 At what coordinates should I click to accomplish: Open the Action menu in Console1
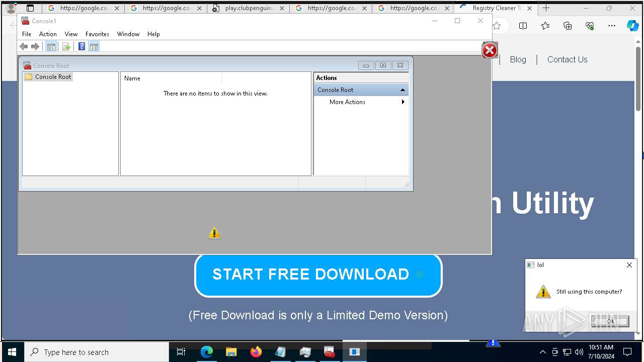pos(48,34)
